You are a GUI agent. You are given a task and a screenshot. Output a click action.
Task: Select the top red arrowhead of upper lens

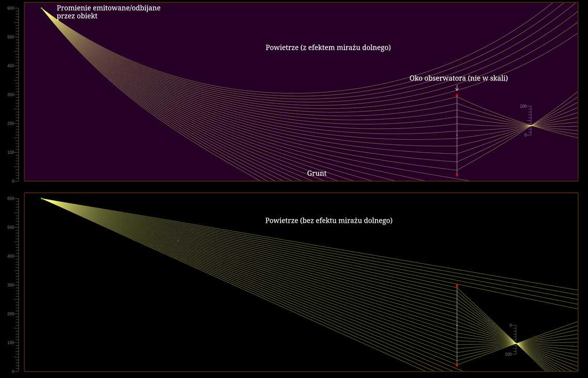pos(456,95)
